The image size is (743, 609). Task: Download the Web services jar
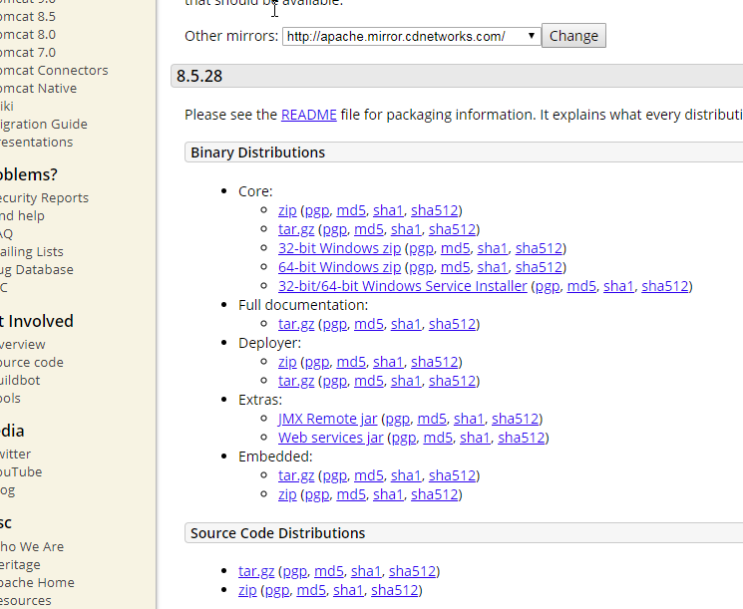coord(331,437)
